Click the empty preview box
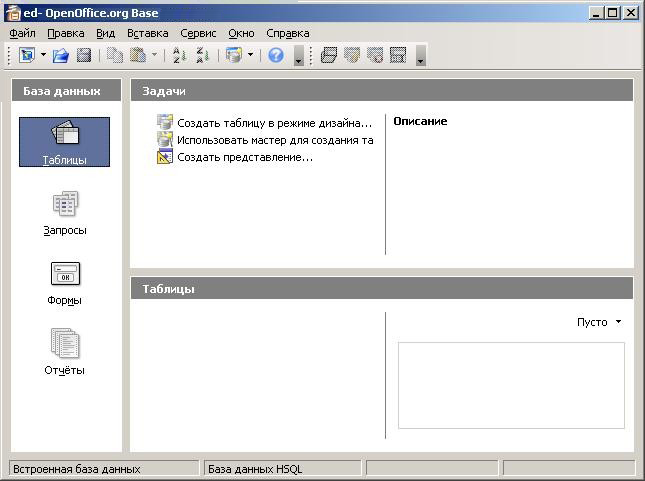645x481 pixels. click(x=511, y=386)
